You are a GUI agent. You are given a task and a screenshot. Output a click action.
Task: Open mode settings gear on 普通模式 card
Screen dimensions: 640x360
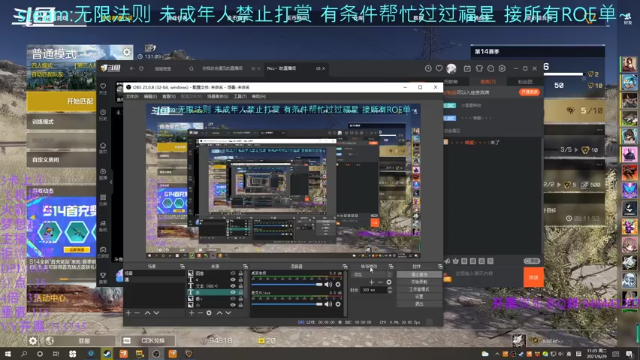pos(127,52)
